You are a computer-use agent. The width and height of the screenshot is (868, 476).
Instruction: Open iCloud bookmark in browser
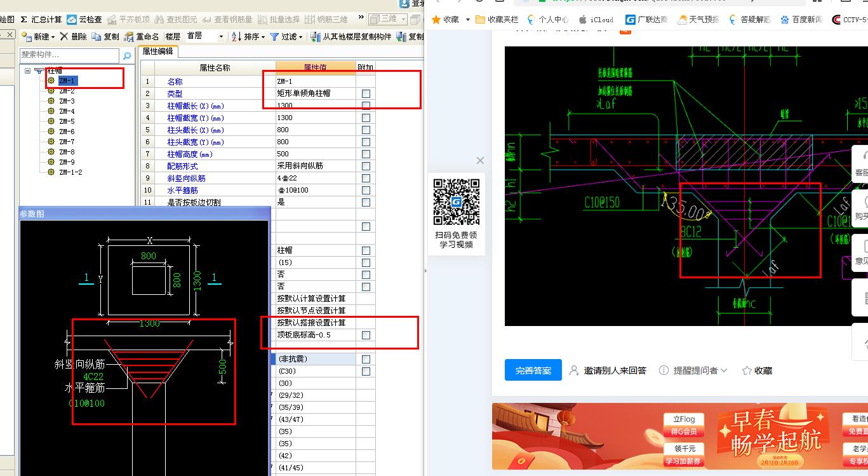tap(596, 20)
